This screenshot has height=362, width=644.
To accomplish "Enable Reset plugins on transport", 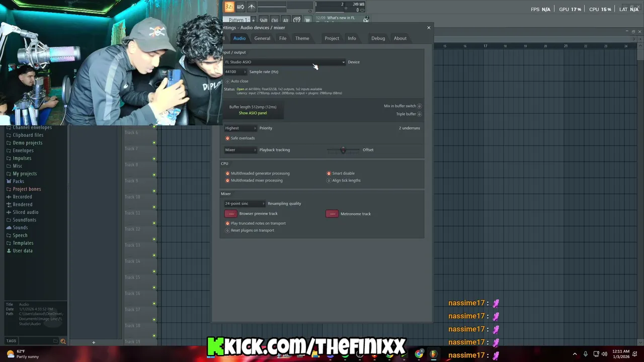I will click(x=227, y=230).
